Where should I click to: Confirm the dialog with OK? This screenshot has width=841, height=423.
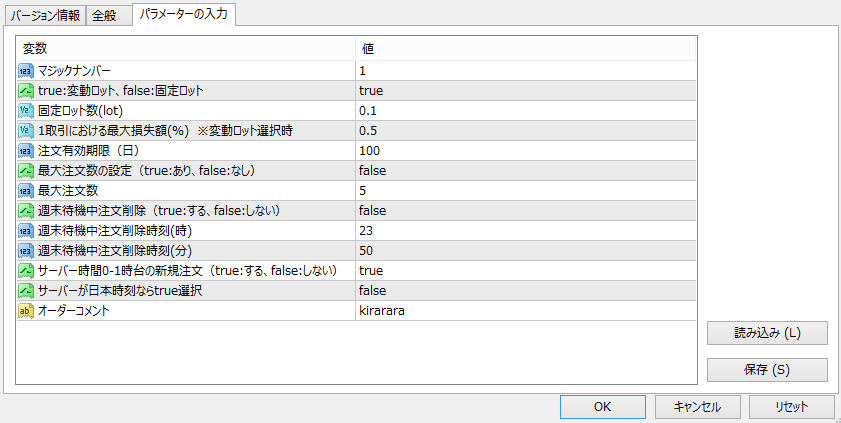tap(602, 407)
